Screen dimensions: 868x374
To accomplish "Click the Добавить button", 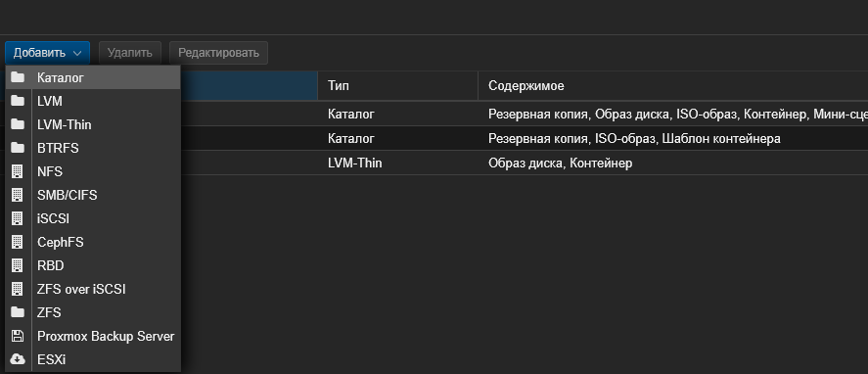I will click(48, 53).
